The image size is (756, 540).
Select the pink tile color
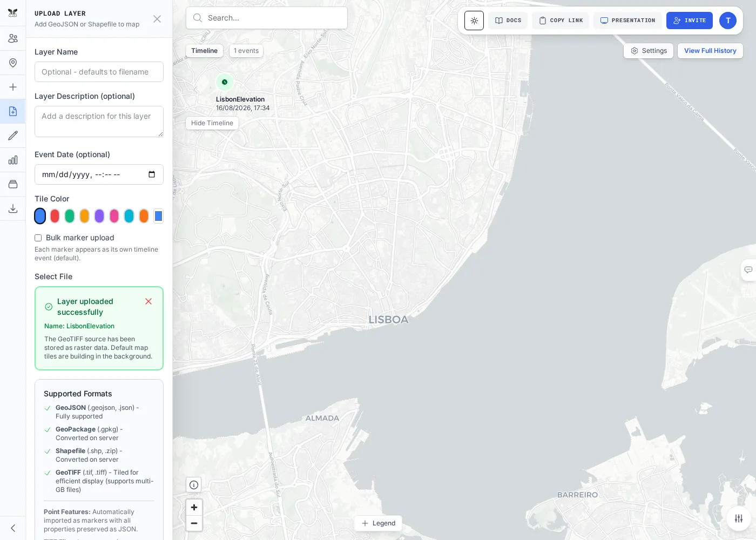tap(114, 216)
